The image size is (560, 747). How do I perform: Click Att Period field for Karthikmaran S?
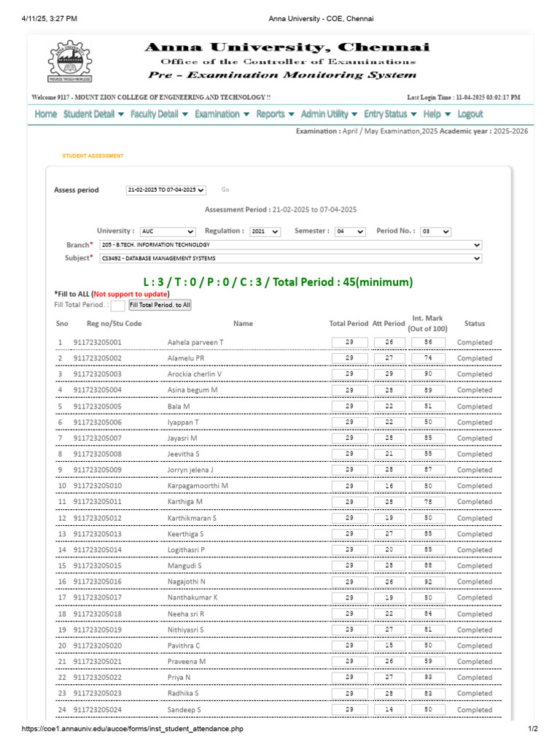point(389,519)
